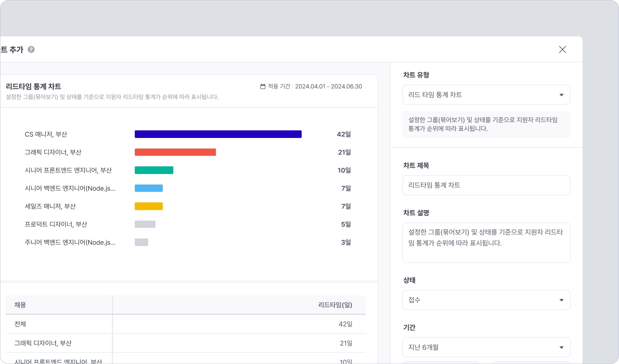This screenshot has width=619, height=364.
Task: Open the 기간 dropdown showing 지난 6개월
Action: pyautogui.click(x=486, y=347)
